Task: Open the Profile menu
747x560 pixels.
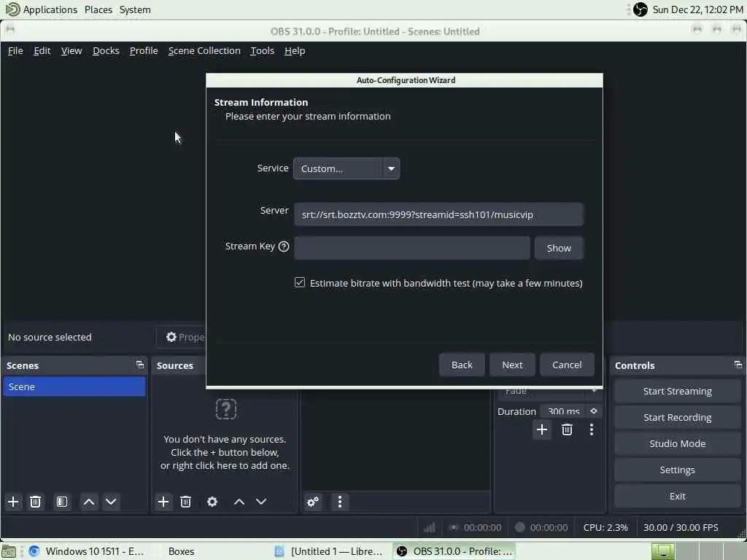Action: click(144, 50)
